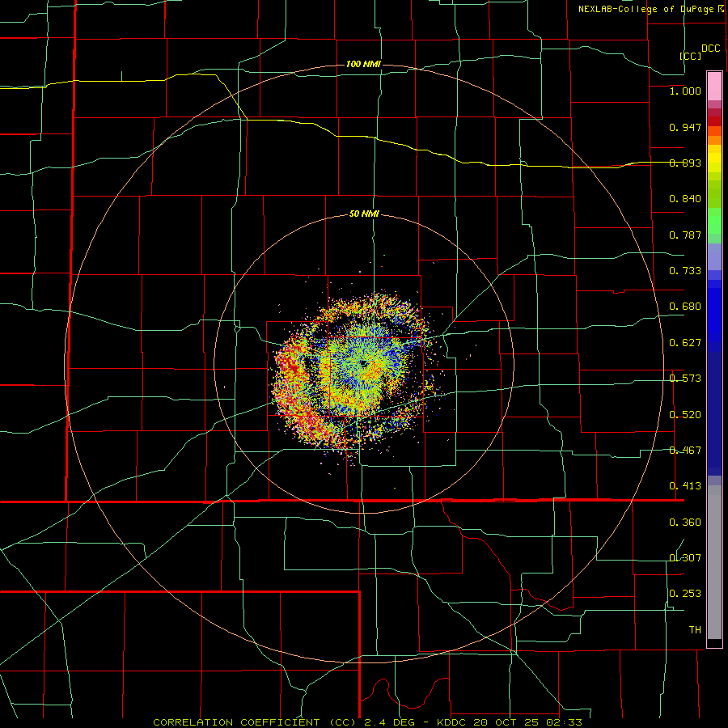Click the TH threshold label
Screen dimensions: 728x728
tap(695, 630)
